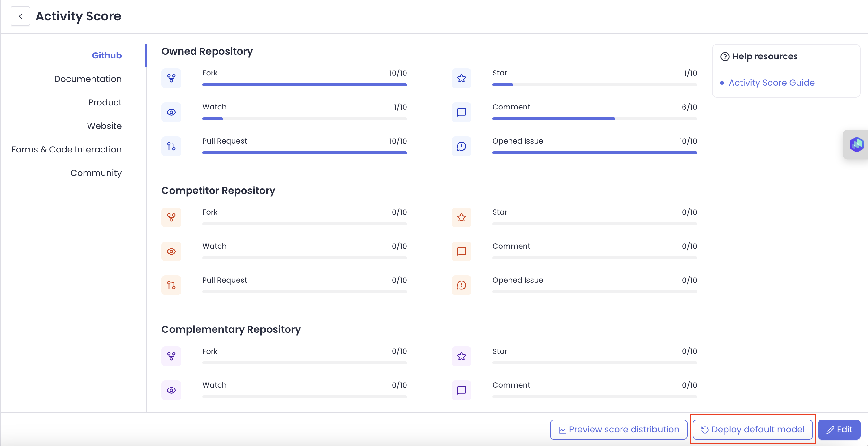The image size is (868, 446).
Task: Click the Owned Repository Fork icon
Action: 171,78
